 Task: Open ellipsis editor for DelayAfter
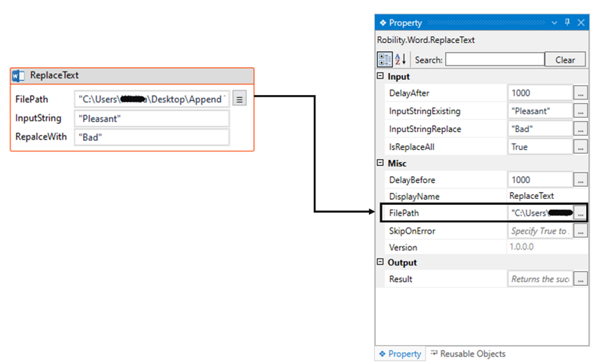[x=580, y=93]
